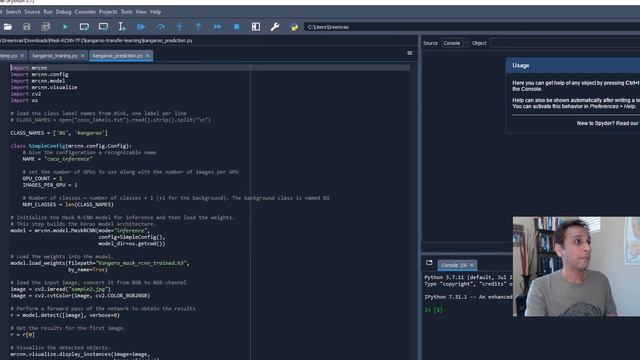640x360 pixels.
Task: Switch to the kangaroo_training.py tab
Action: coord(55,56)
